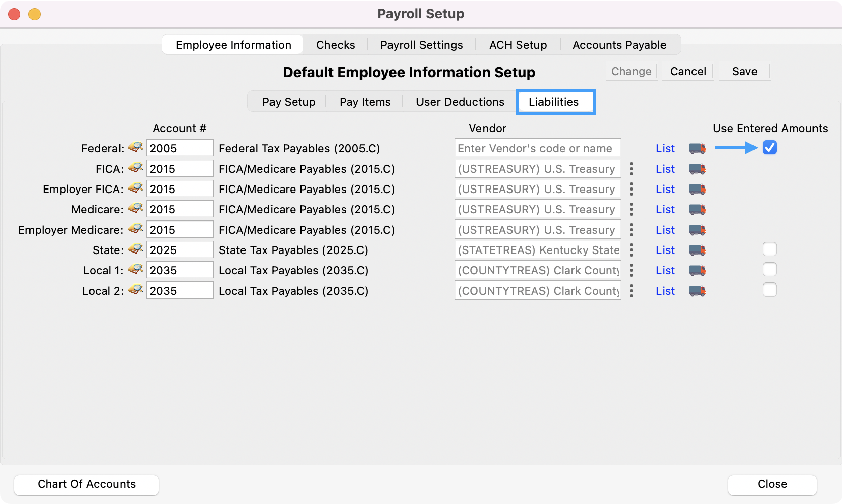Screen dimensions: 843x504
Task: Click the lookup icon next to Employer FICA
Action: (135, 188)
